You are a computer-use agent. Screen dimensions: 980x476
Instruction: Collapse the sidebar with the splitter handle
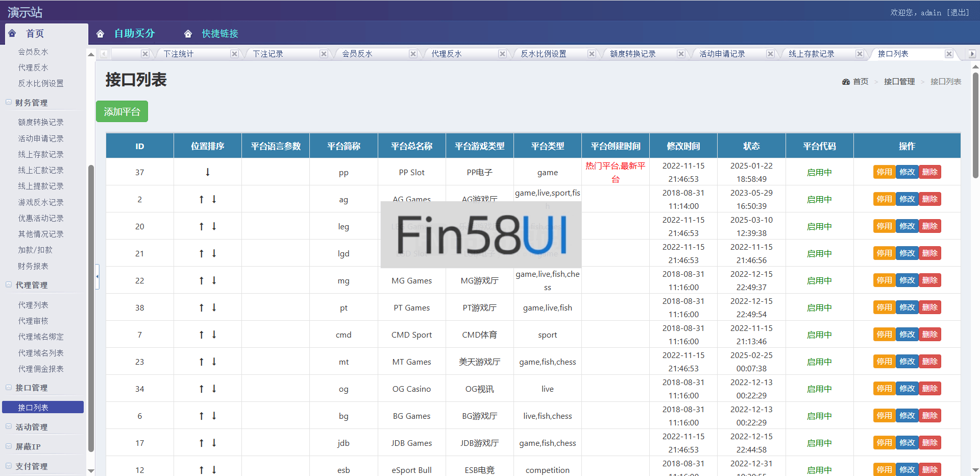tap(97, 276)
